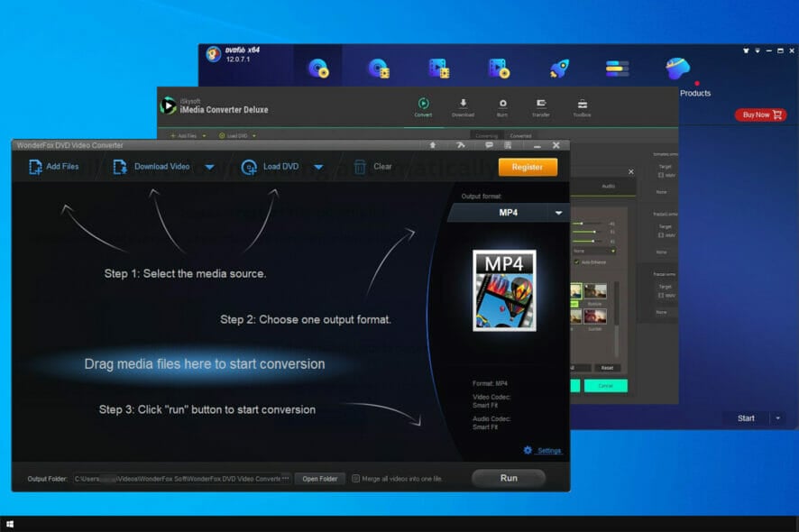Image resolution: width=799 pixels, height=532 pixels.
Task: Open the Settings gear in WonderFox
Action: coord(528,451)
